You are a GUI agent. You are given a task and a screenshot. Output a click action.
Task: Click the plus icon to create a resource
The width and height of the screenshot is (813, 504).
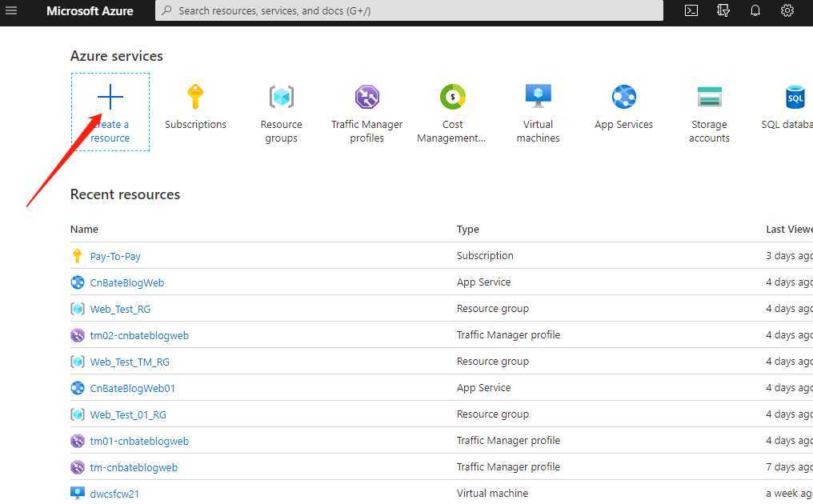coord(110,97)
